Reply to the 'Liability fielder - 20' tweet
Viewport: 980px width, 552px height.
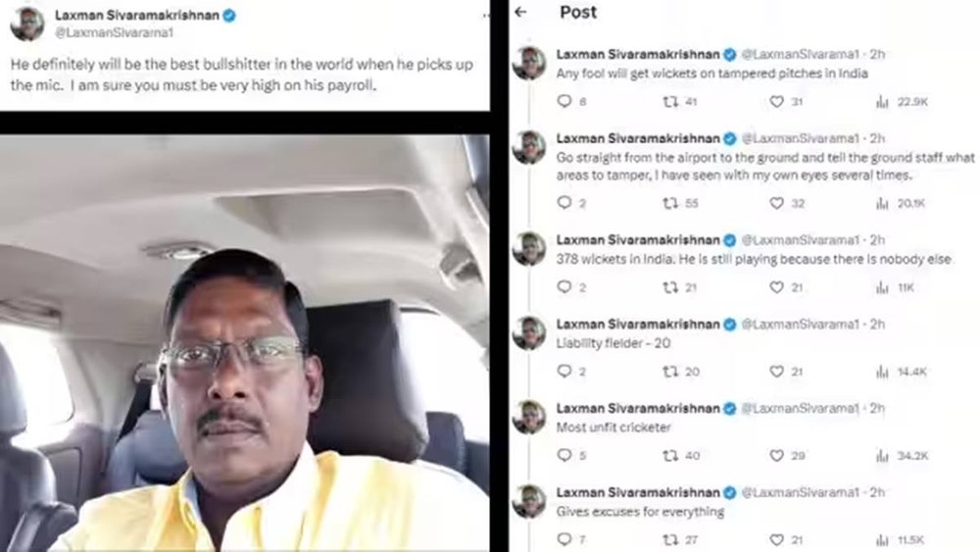click(563, 371)
